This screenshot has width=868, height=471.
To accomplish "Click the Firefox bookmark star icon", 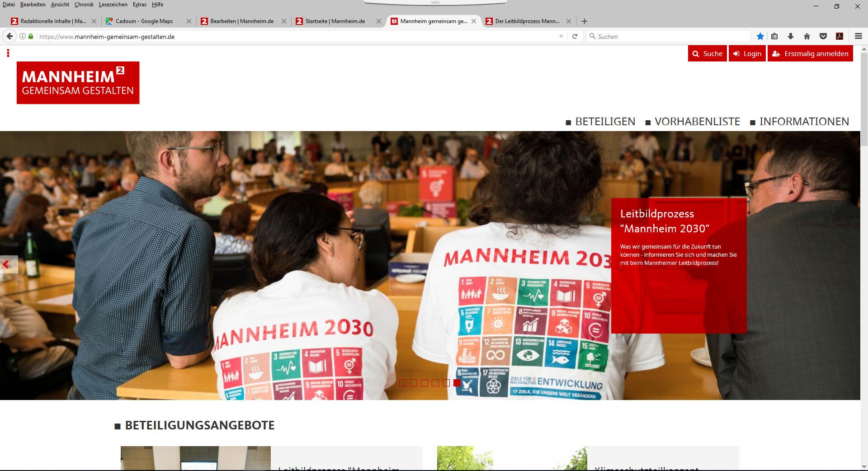I will tap(760, 37).
